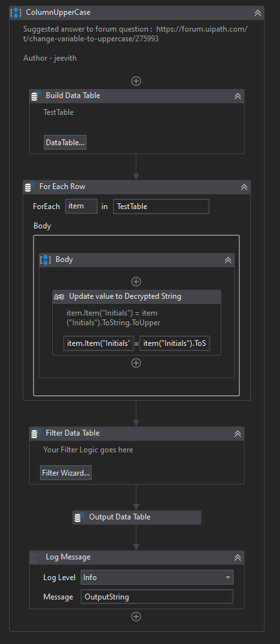This screenshot has width=280, height=644.
Task: Collapse the Filter Data Table activity
Action: (237, 433)
